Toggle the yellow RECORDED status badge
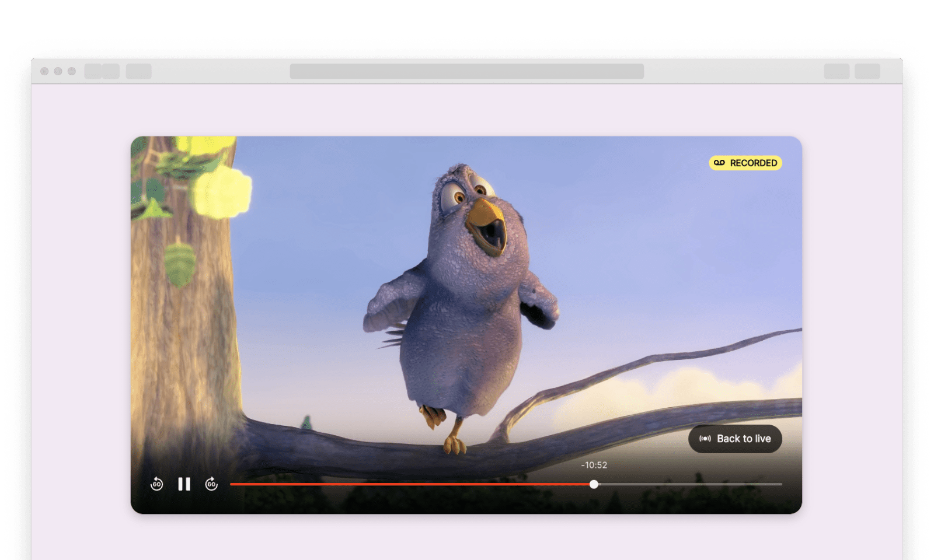This screenshot has width=934, height=560. click(745, 164)
